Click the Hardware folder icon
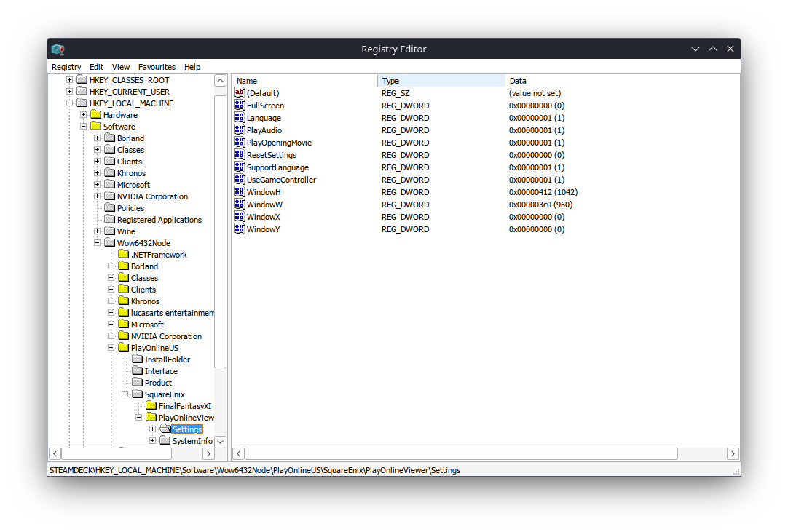 (96, 114)
